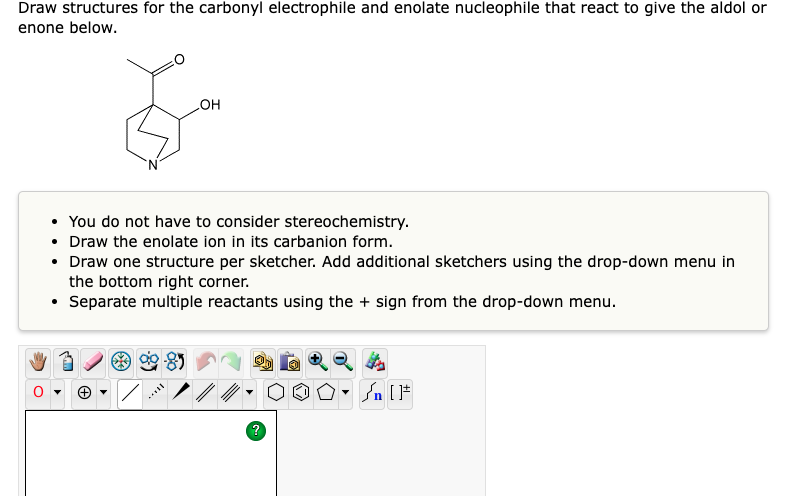792x496 pixels.
Task: Select the hand move tool
Action: 38,362
